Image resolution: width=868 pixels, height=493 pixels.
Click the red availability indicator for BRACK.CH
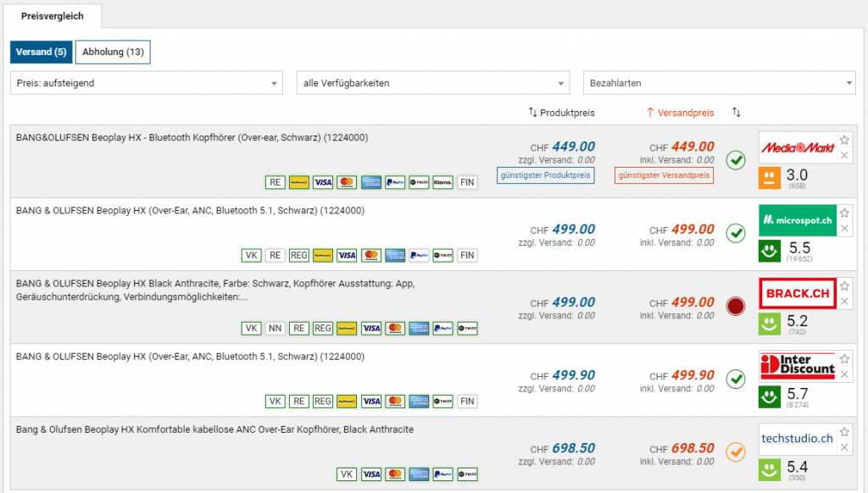(x=736, y=305)
